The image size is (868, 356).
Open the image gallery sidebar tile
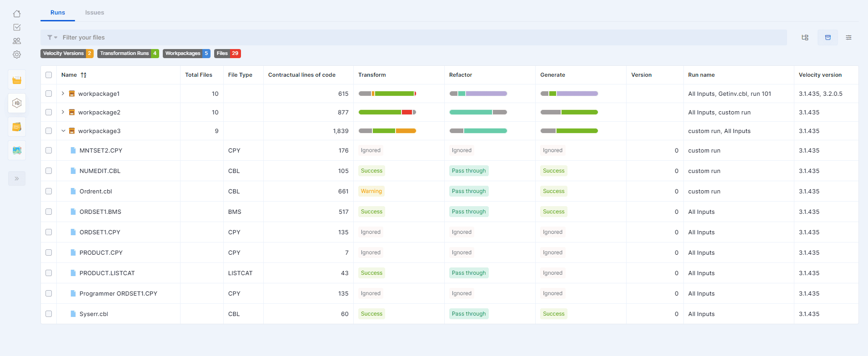(17, 150)
